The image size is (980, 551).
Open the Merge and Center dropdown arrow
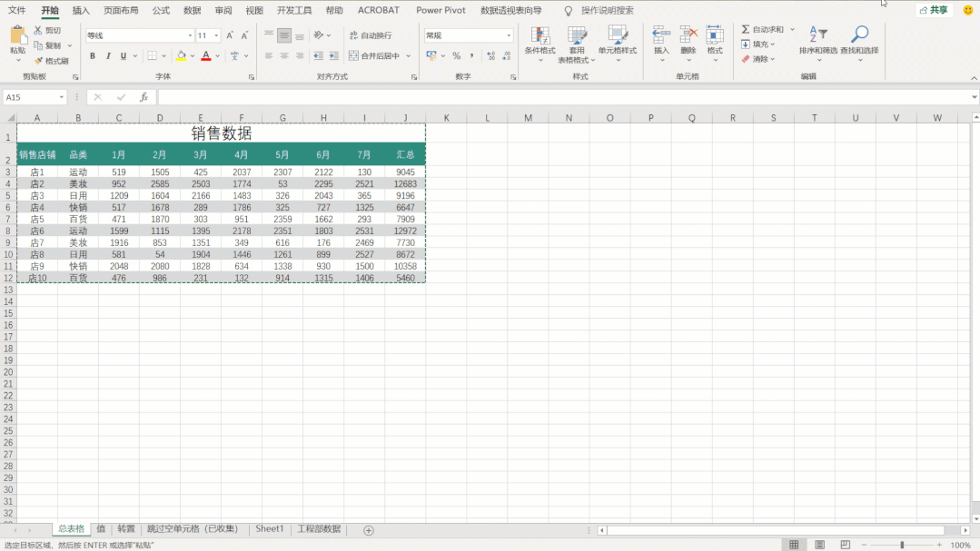408,55
